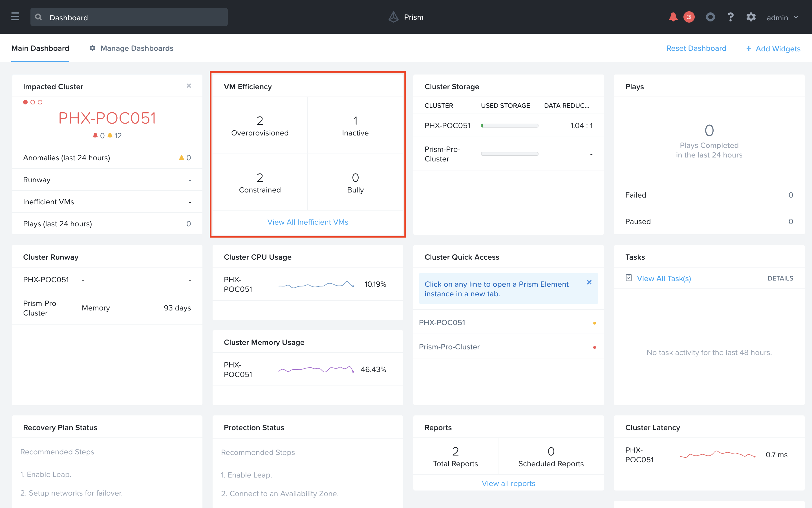The height and width of the screenshot is (508, 812).
Task: Click the plus icon for Add Widgets
Action: coord(749,49)
